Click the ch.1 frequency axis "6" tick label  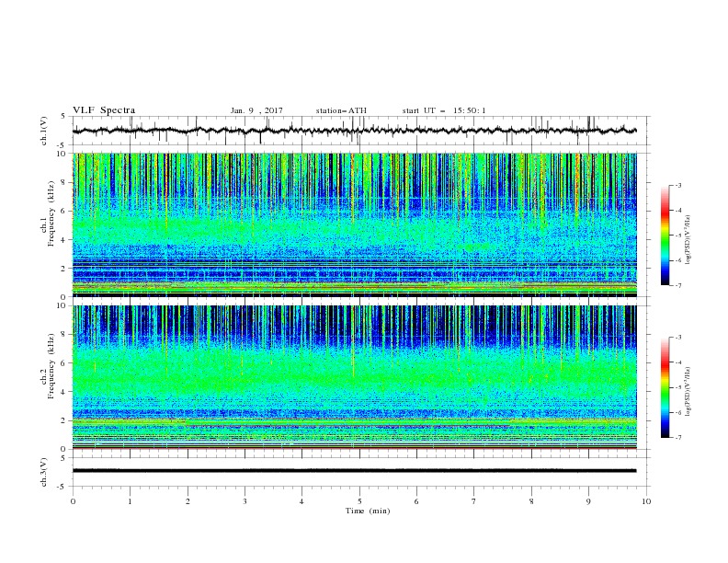63,212
